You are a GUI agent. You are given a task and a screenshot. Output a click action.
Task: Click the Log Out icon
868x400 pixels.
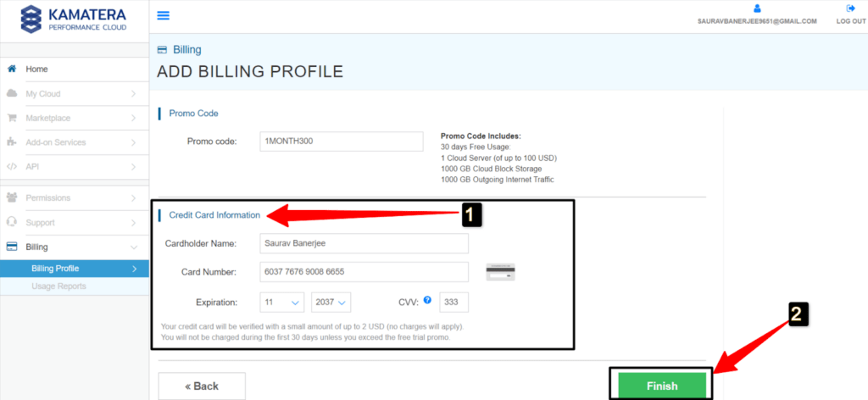coord(851,8)
